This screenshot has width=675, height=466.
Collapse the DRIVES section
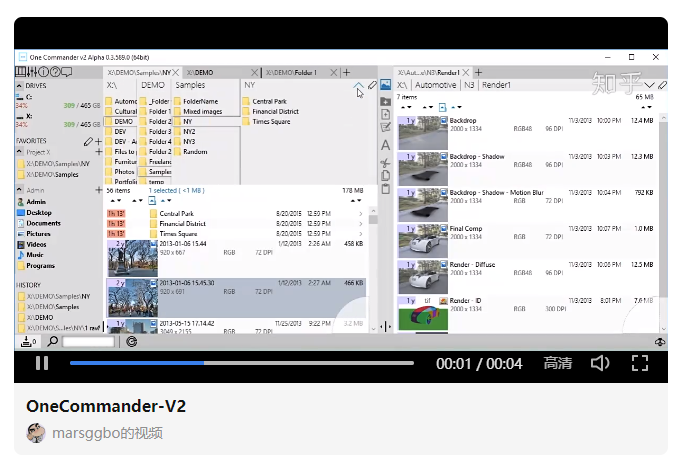[x=19, y=86]
